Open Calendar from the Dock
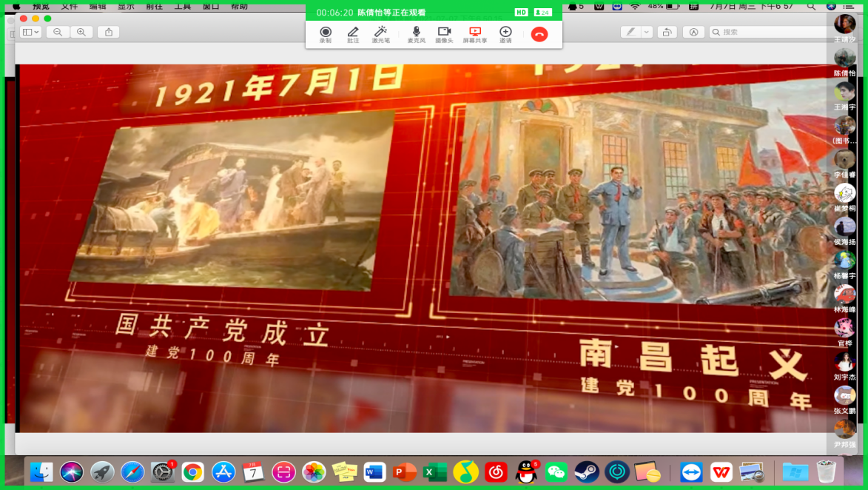868x490 pixels. (253, 471)
